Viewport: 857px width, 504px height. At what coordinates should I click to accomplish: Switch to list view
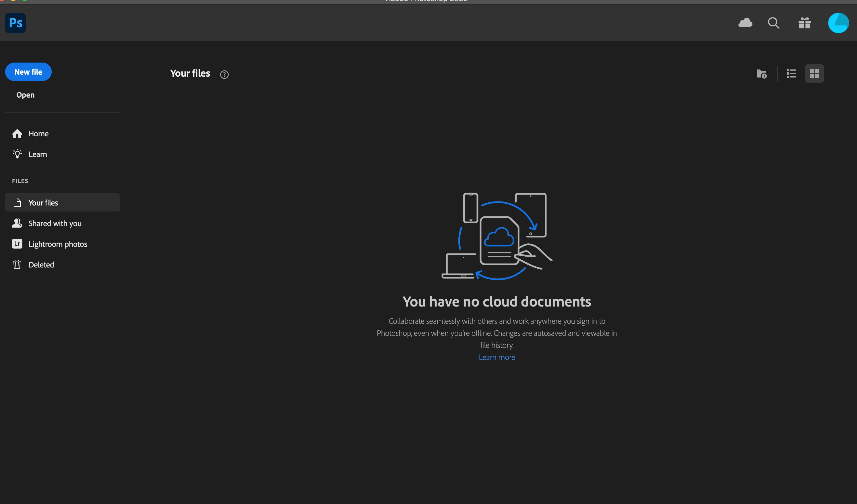click(791, 73)
